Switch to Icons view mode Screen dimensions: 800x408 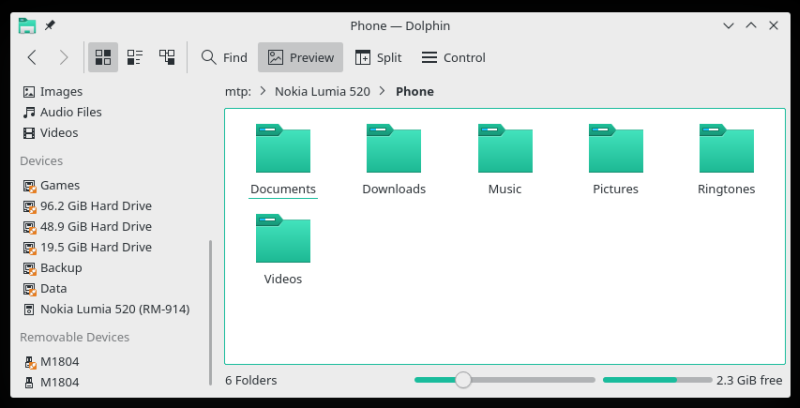(x=103, y=57)
